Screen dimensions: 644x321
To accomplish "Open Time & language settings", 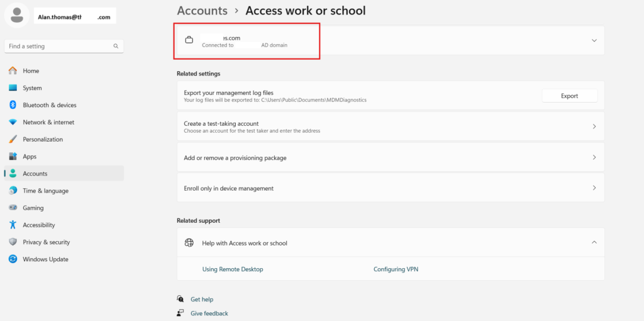I will [x=64, y=191].
